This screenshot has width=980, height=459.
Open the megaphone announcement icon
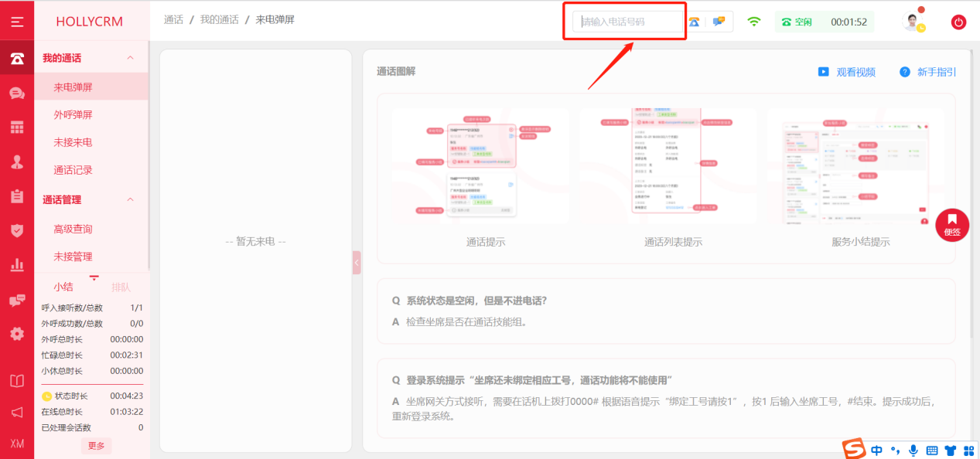point(17,413)
